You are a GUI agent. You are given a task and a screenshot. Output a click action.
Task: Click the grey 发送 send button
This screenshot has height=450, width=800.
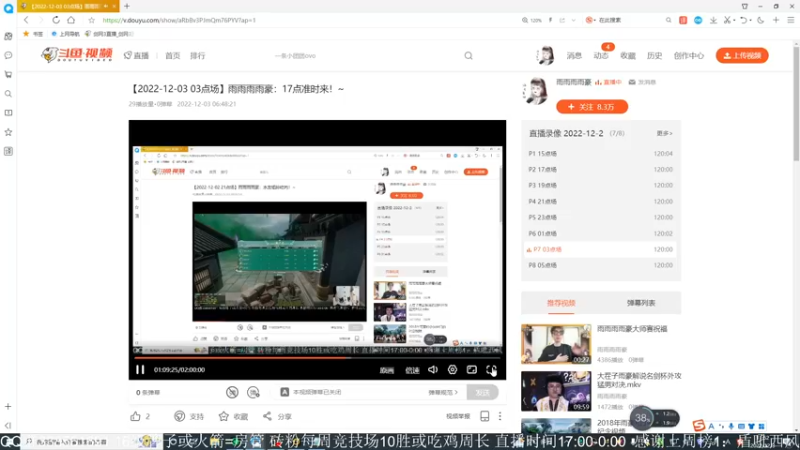tap(482, 392)
